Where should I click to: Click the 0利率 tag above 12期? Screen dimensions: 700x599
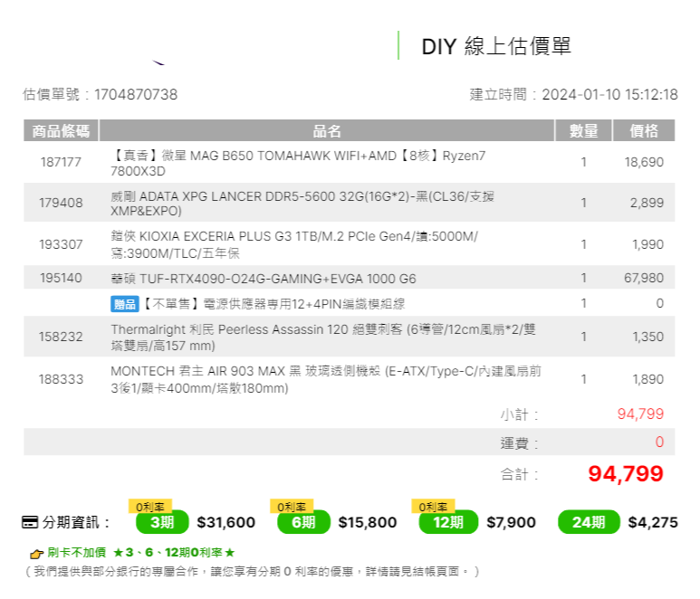point(433,507)
